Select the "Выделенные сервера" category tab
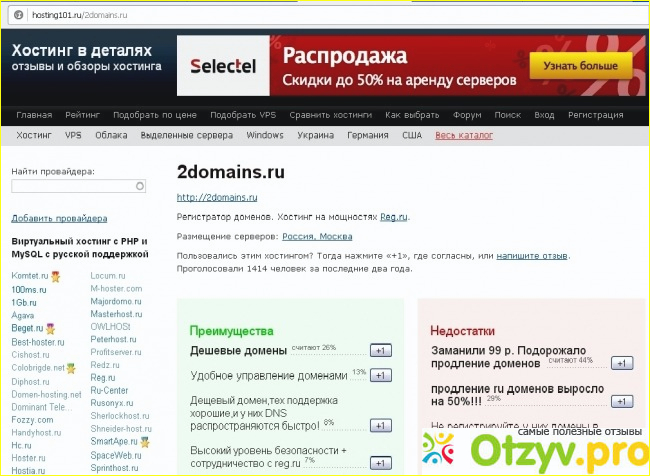650x476 pixels. coord(188,135)
